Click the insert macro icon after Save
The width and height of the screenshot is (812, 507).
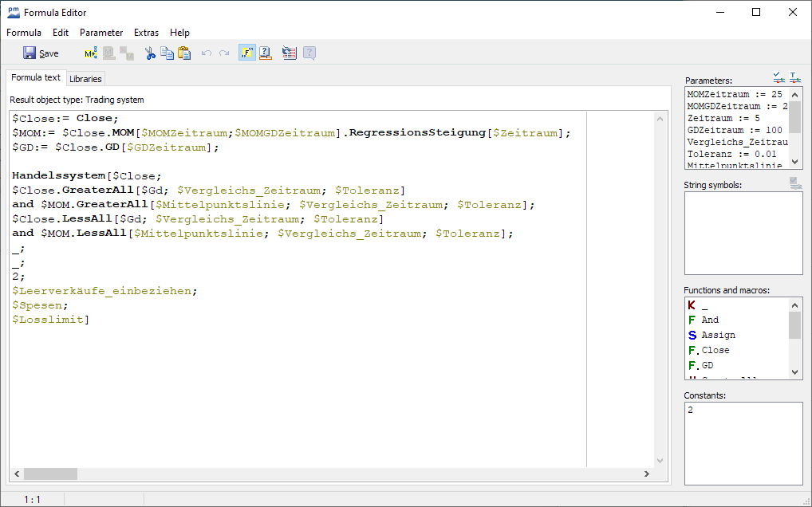[x=90, y=53]
